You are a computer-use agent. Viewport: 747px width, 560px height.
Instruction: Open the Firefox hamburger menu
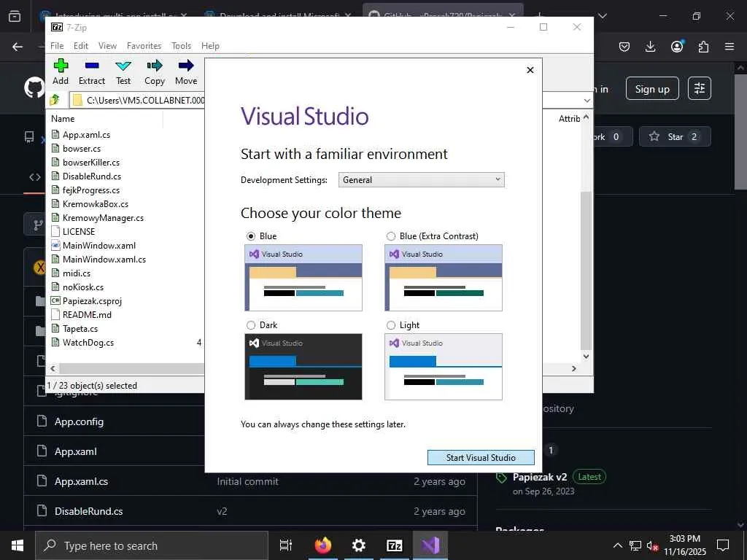pos(729,47)
